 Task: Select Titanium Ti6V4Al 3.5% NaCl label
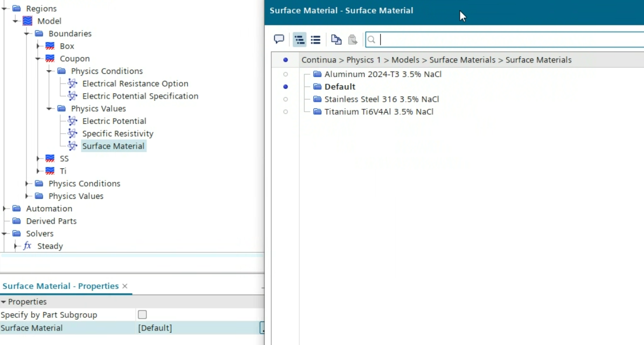pos(379,112)
